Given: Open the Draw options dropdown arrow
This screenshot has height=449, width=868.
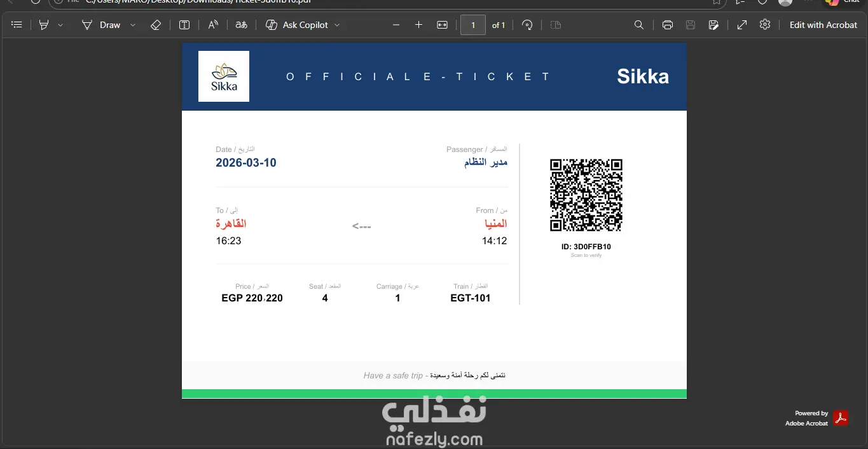Looking at the screenshot, I should [x=133, y=25].
